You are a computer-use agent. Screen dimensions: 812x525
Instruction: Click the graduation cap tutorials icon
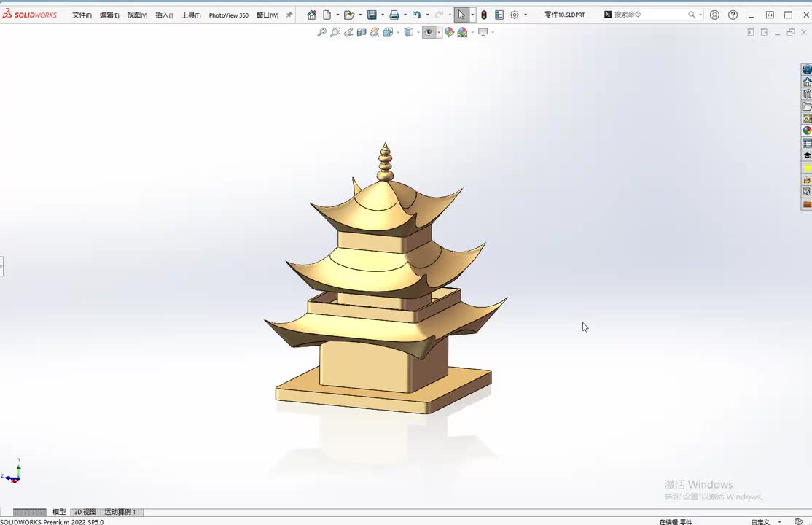point(807,155)
